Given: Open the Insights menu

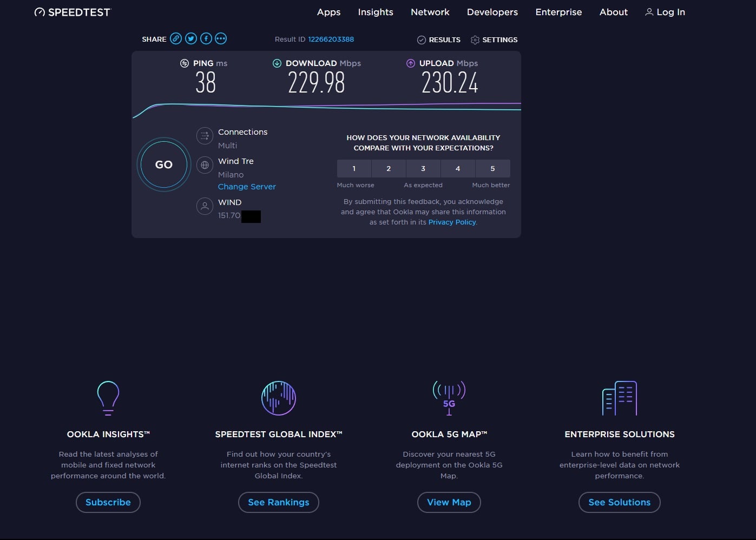Looking at the screenshot, I should 376,12.
